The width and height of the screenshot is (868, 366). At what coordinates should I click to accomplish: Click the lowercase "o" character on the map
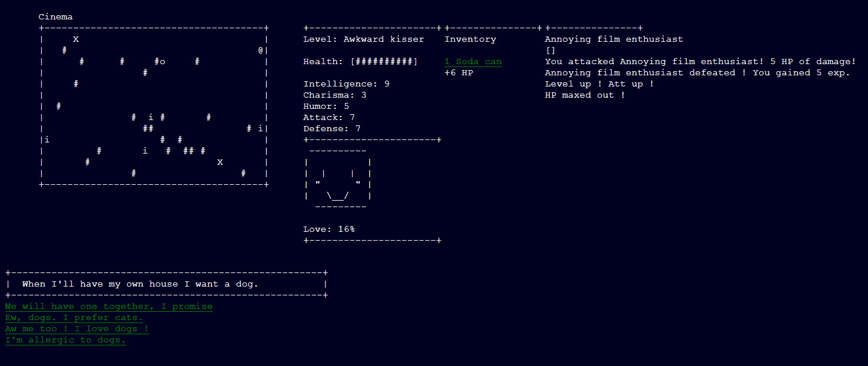point(162,62)
